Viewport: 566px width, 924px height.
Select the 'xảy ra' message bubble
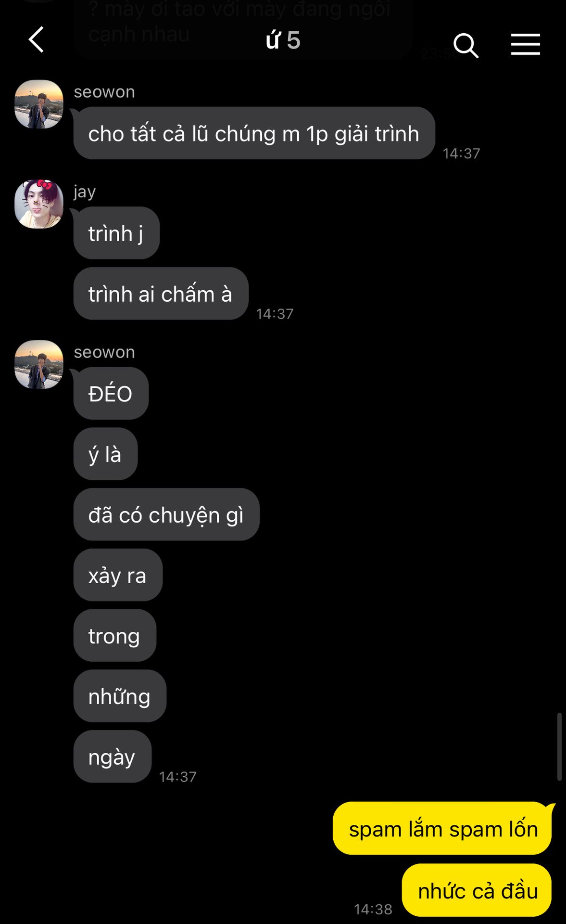(x=118, y=575)
